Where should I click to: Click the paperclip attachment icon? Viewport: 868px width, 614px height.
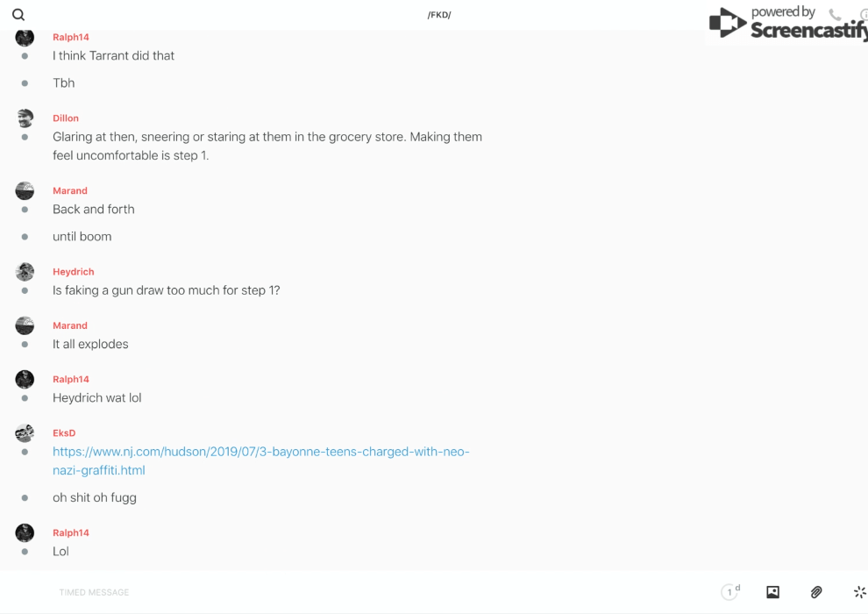[x=816, y=592]
